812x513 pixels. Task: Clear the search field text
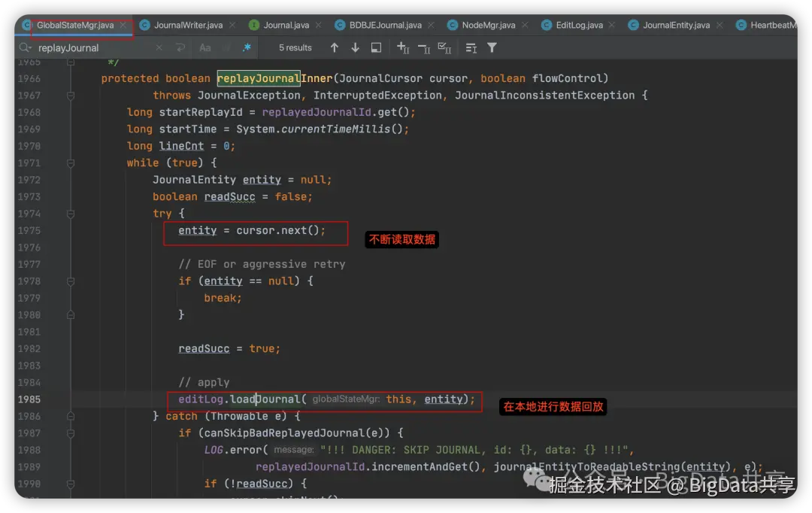click(x=159, y=47)
